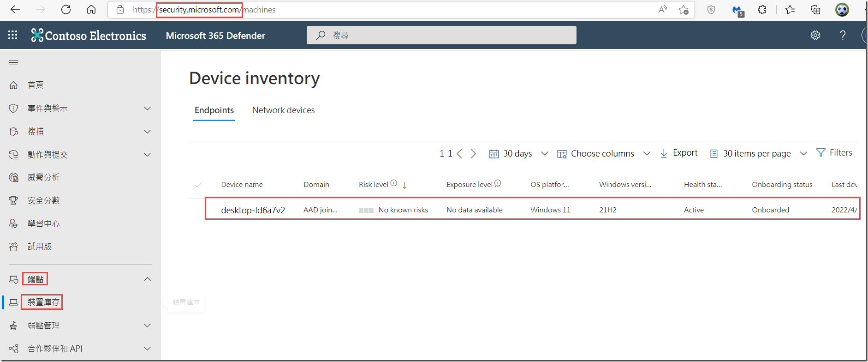The image size is (868, 362).
Task: Click the hunting icon beside 搜捕
Action: [14, 132]
